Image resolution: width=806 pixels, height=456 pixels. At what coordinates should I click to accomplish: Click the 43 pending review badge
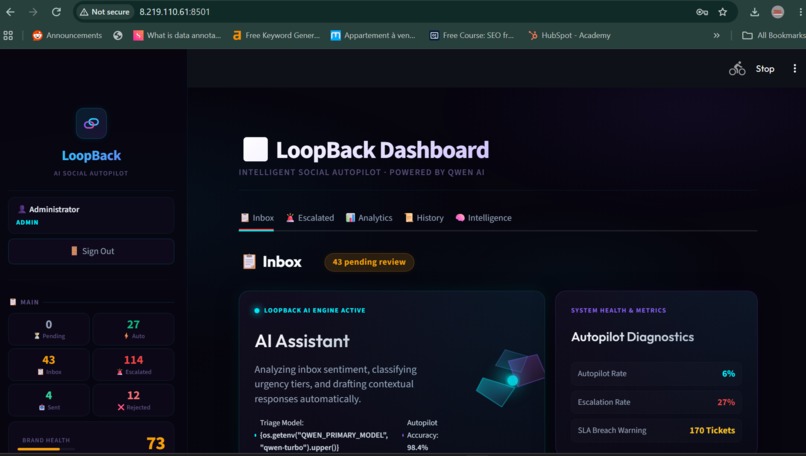[369, 262]
